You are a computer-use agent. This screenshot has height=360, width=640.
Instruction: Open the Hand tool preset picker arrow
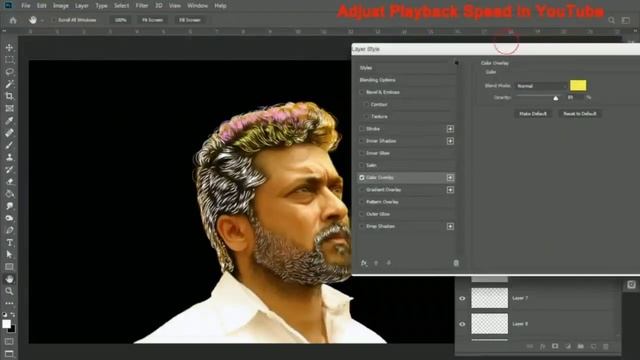pos(42,20)
